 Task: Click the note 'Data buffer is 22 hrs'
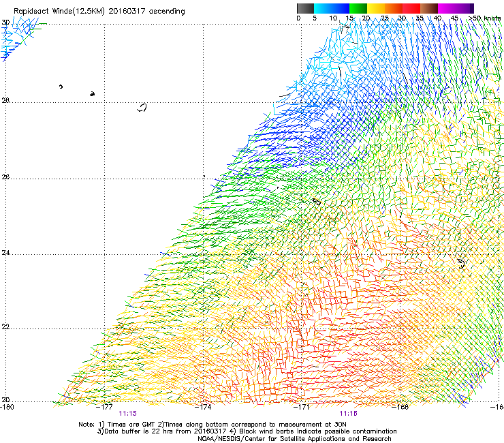coord(138,431)
